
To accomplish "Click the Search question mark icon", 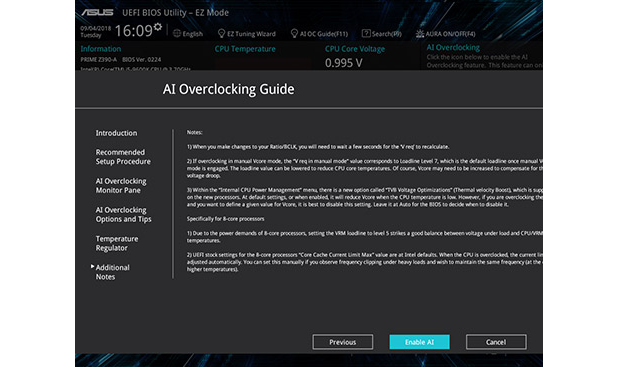I will point(366,34).
